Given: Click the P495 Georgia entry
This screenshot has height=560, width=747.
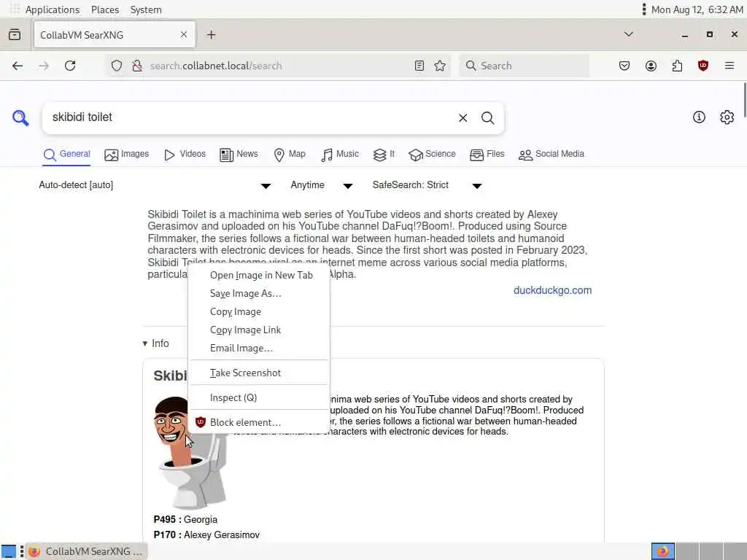Looking at the screenshot, I should pos(185,519).
